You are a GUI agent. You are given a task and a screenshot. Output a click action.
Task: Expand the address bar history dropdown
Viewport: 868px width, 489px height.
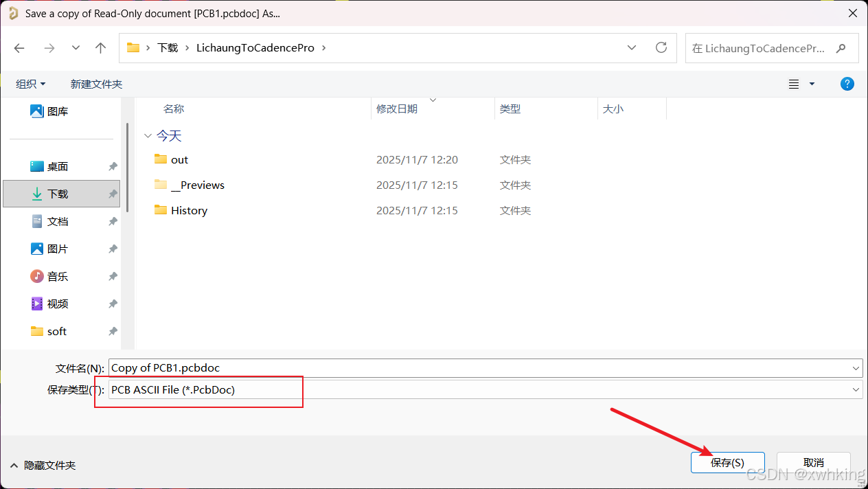point(632,47)
